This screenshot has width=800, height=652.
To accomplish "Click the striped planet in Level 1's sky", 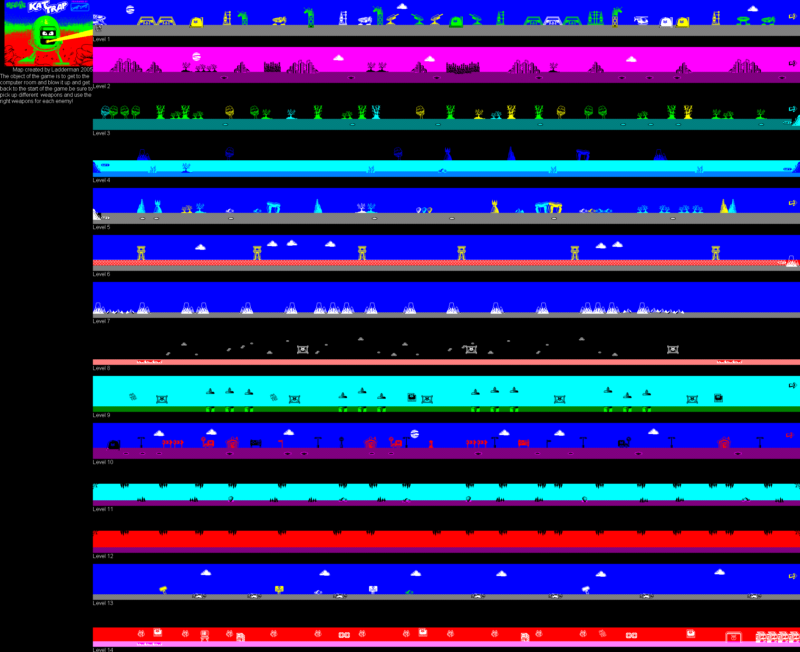I will [130, 9].
